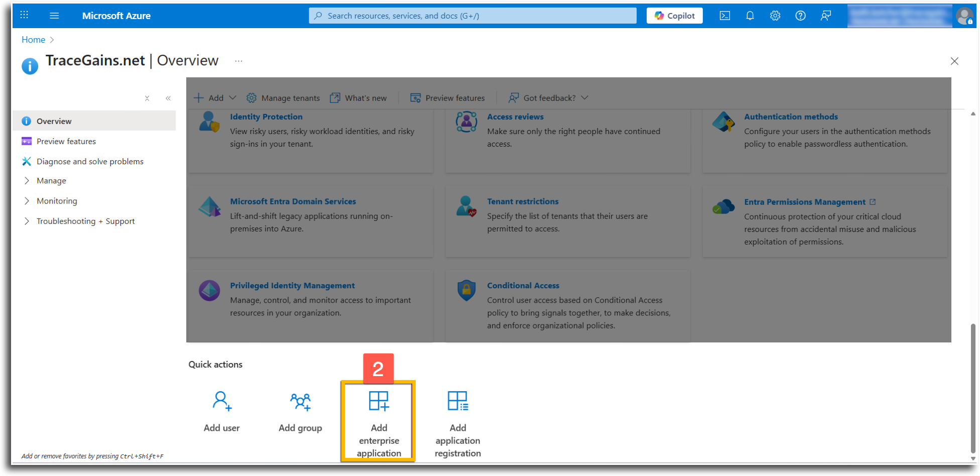Click the Add group quick action icon
980x476 pixels.
(300, 402)
